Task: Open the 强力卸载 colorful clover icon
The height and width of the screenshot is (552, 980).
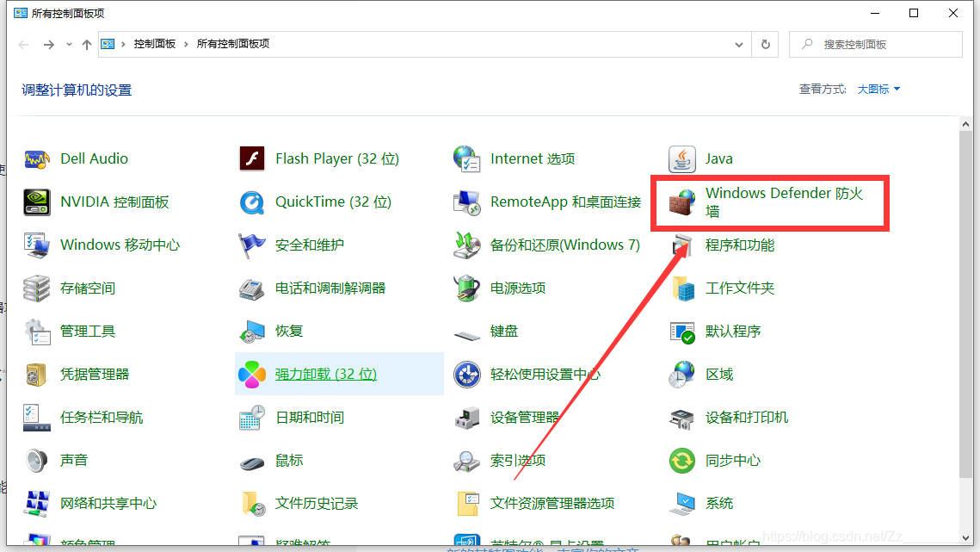Action: tap(252, 375)
